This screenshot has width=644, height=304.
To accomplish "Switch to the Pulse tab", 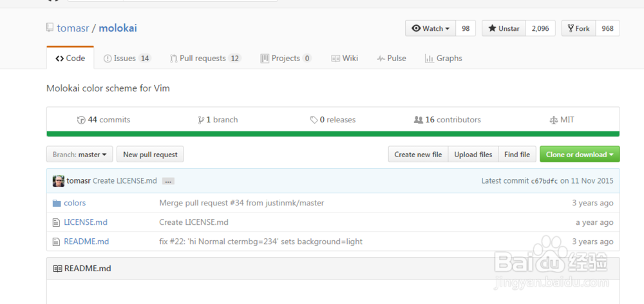I will click(392, 59).
